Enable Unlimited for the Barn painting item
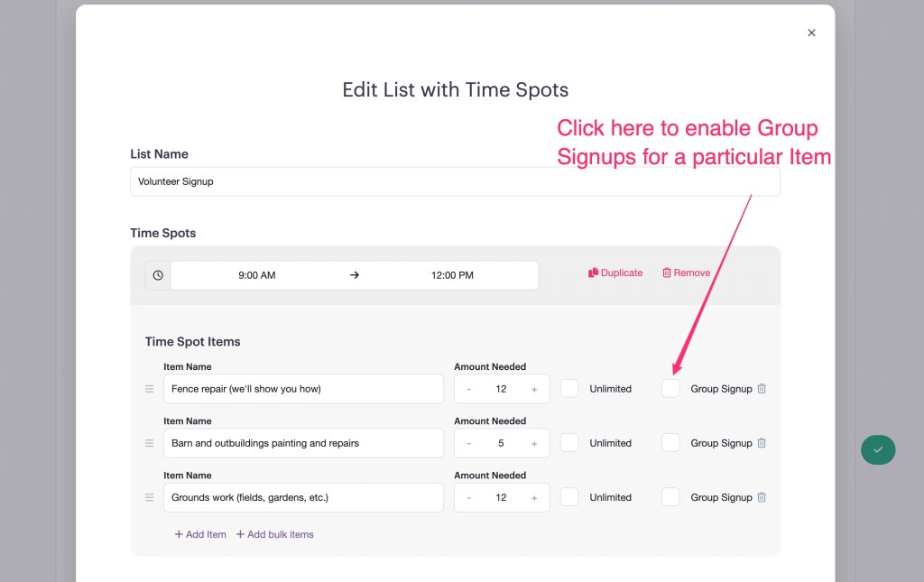Screen dimensions: 924x582 [x=569, y=442]
